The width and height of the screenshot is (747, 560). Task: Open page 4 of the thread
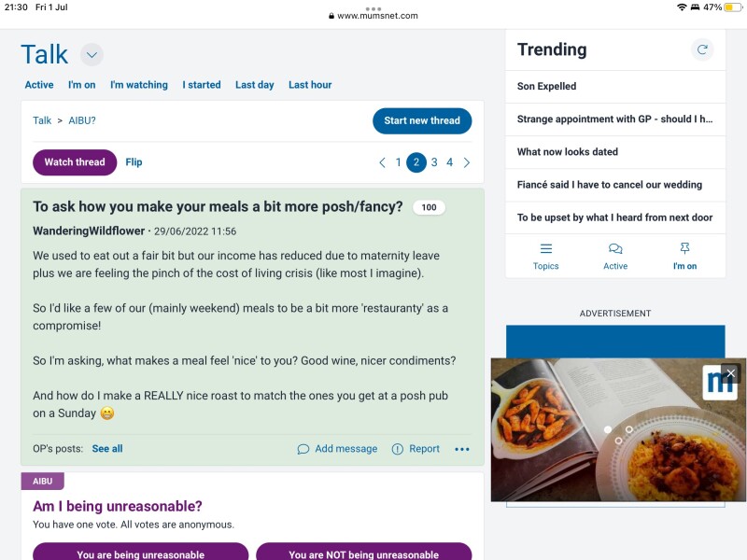point(449,161)
